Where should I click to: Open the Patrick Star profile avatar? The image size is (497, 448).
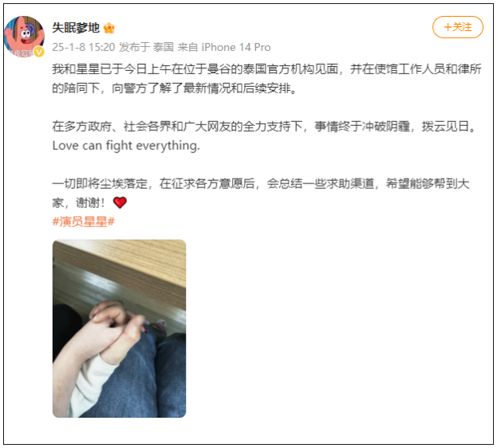click(24, 36)
